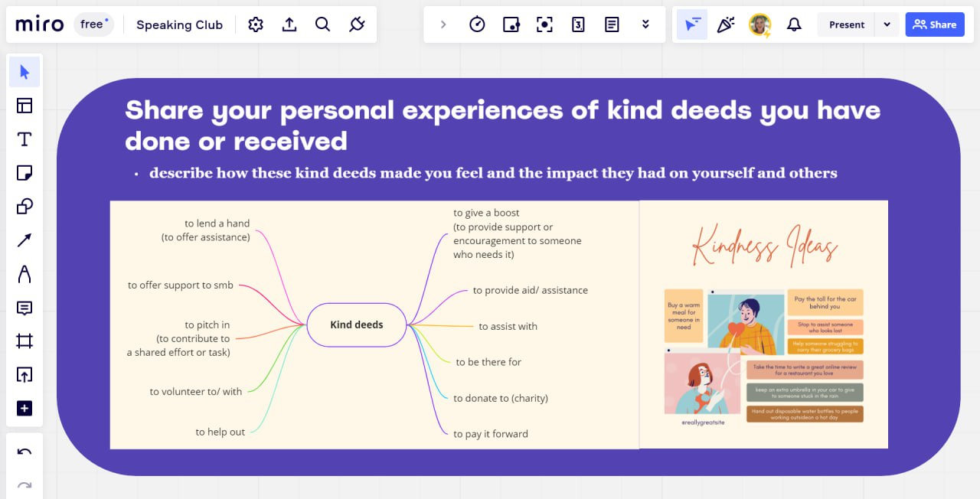Click 'to assist with' node
The height and width of the screenshot is (499, 980).
(x=508, y=326)
